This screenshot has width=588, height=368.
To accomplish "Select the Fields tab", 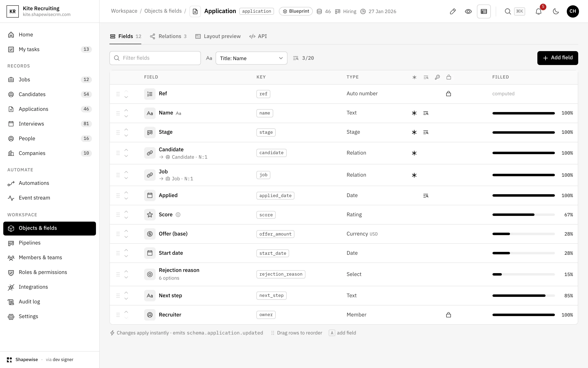I will [125, 36].
